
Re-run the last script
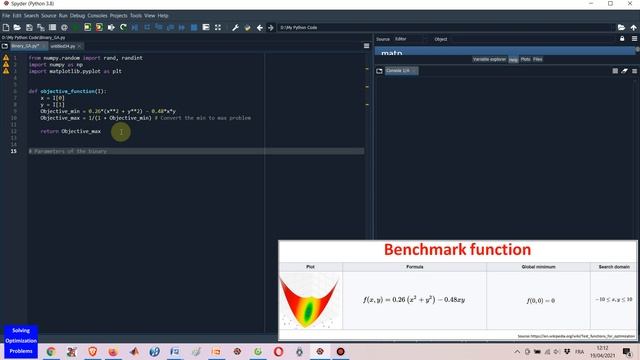tap(123, 27)
